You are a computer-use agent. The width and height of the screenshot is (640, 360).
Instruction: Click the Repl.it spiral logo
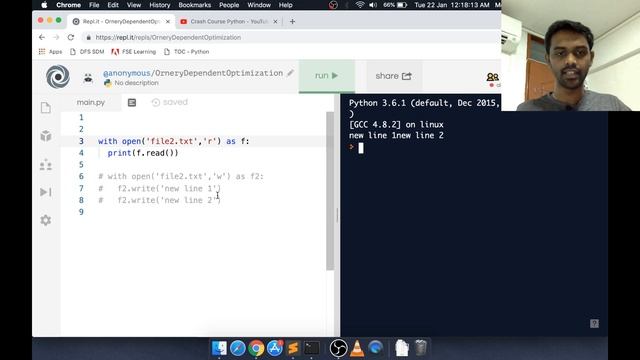[x=58, y=77]
